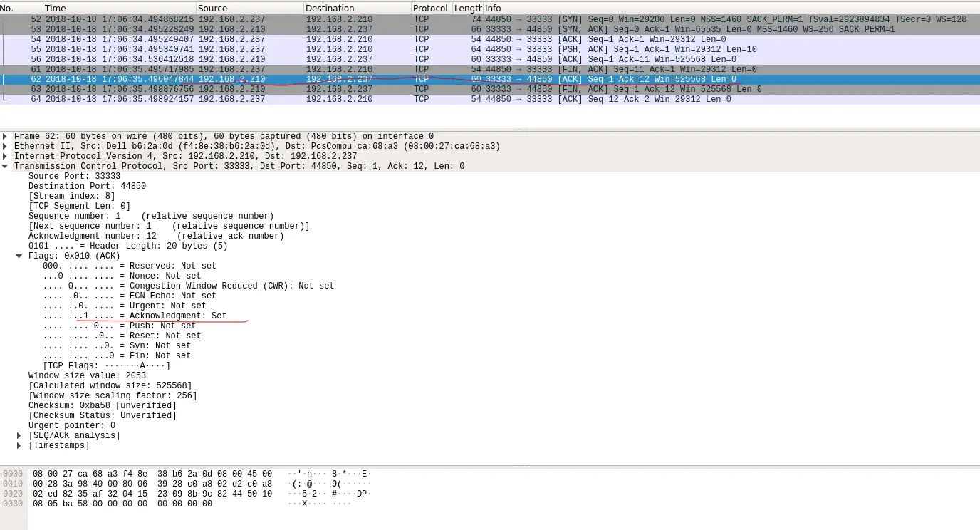This screenshot has width=980, height=530.
Task: Select packet number 56 in the list
Action: tap(490, 59)
